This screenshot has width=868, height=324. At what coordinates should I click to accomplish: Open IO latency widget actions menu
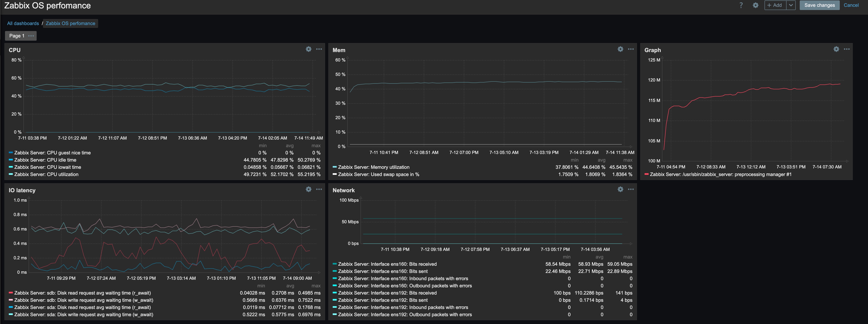[x=319, y=189]
